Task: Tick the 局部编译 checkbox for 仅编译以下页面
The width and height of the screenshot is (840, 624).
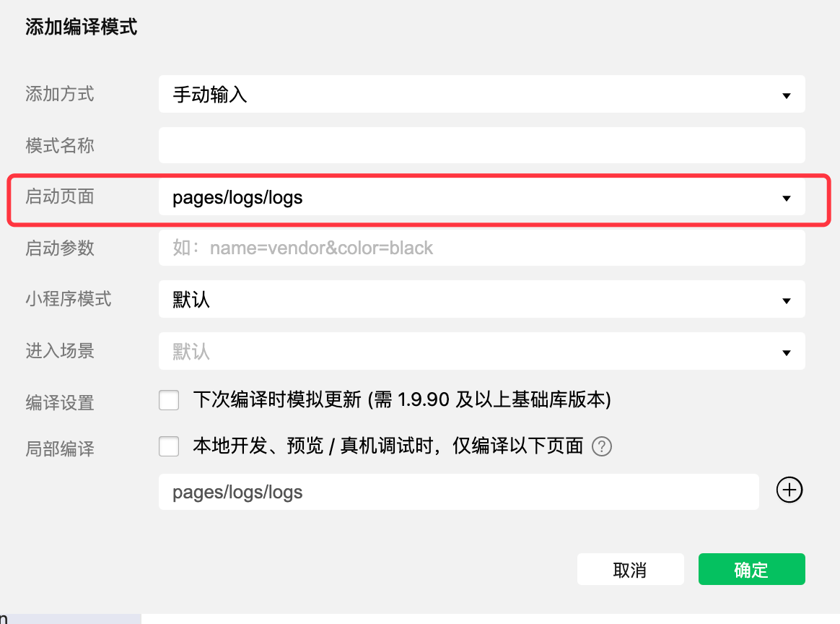Action: (x=169, y=446)
